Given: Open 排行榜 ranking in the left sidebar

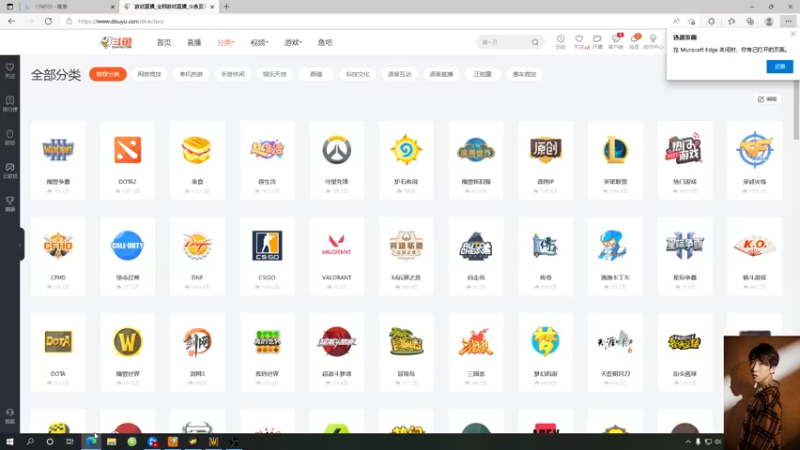Looking at the screenshot, I should (10, 104).
